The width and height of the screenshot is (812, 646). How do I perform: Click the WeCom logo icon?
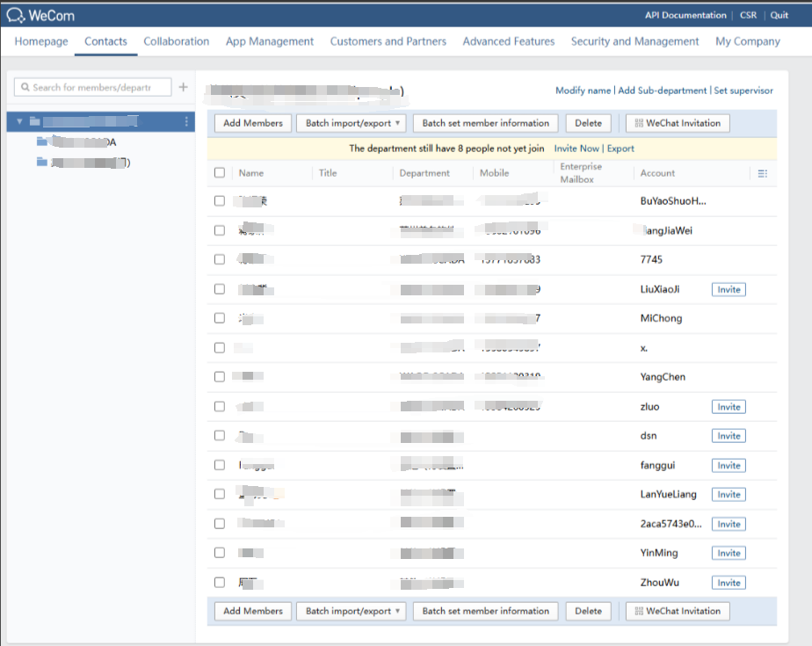pos(17,15)
